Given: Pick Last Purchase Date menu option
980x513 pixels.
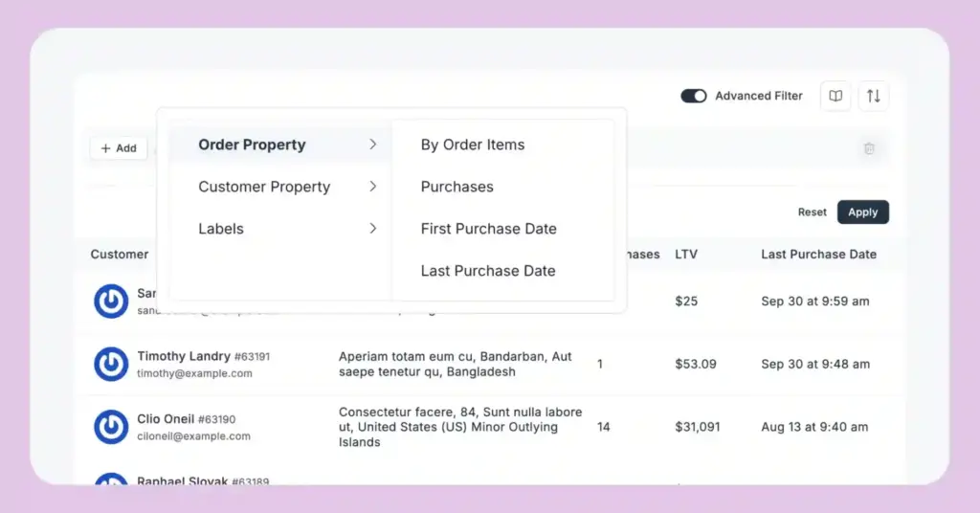Looking at the screenshot, I should tap(488, 271).
